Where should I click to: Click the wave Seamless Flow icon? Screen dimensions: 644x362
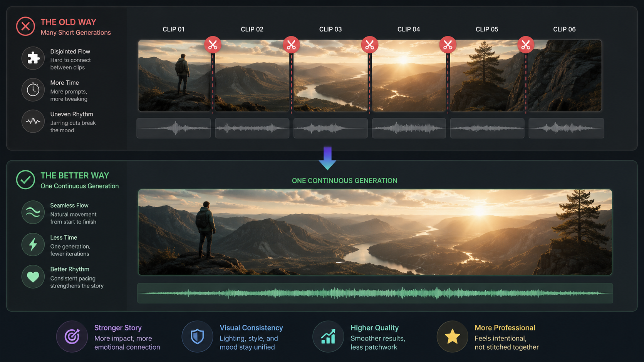pyautogui.click(x=33, y=212)
